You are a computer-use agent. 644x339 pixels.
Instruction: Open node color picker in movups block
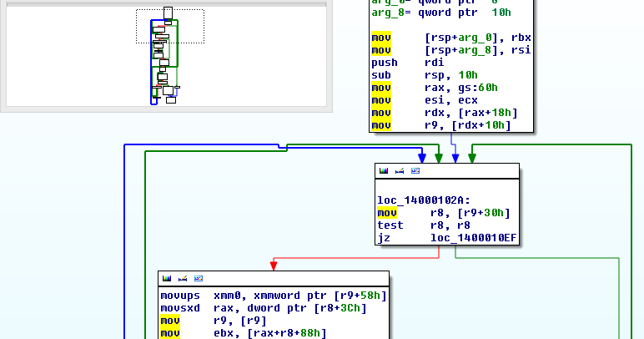pos(167,278)
